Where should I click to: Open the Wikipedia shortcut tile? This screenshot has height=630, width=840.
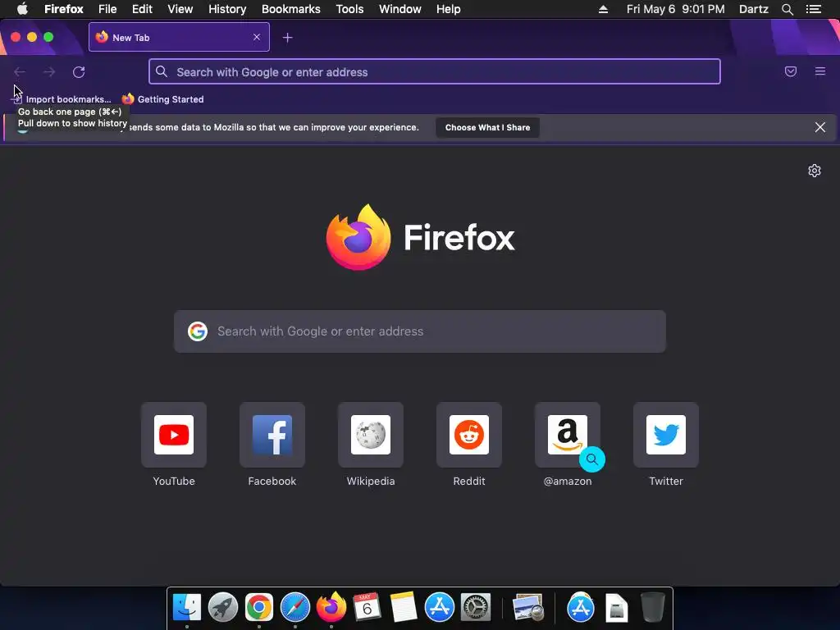click(x=371, y=435)
